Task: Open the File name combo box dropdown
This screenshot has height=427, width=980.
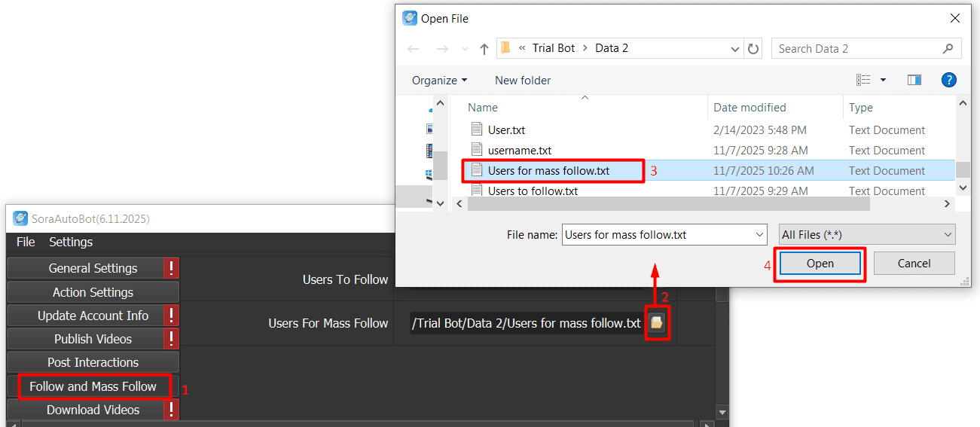Action: (759, 234)
